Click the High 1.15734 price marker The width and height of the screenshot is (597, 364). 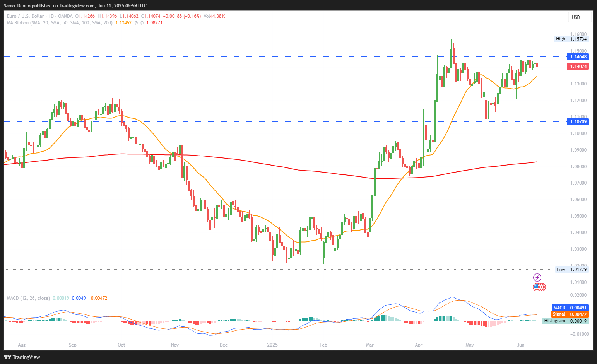tap(571, 39)
